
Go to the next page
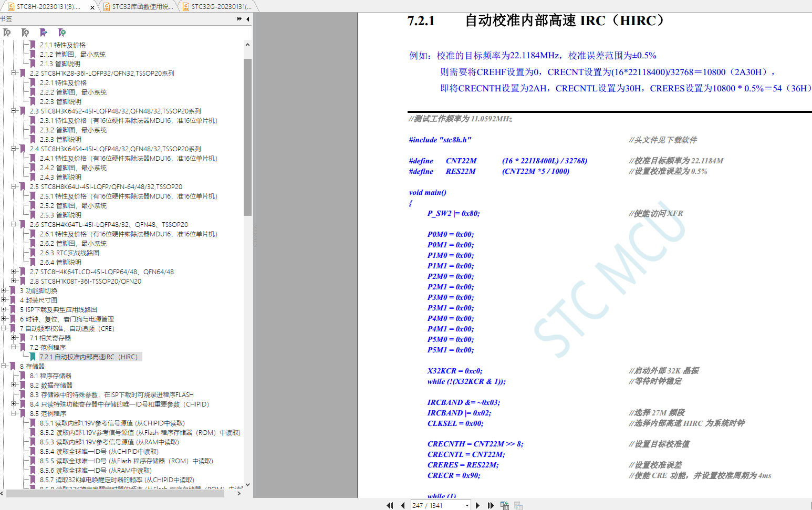point(477,505)
